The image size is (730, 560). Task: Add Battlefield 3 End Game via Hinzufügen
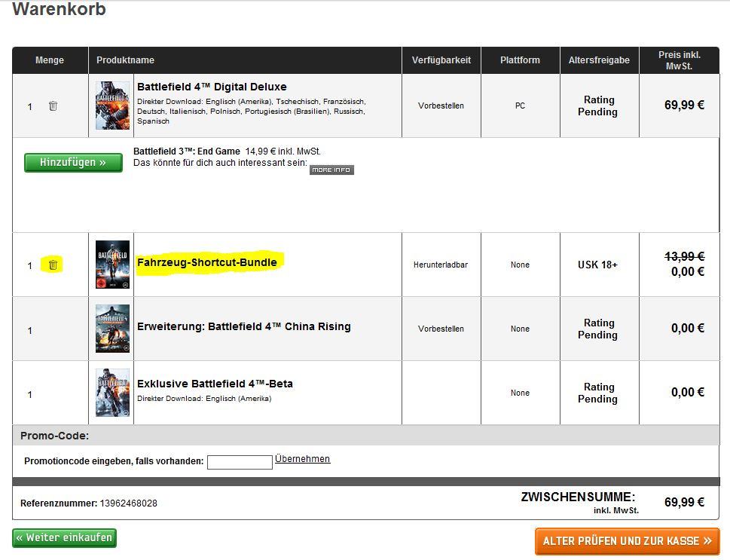pos(74,162)
